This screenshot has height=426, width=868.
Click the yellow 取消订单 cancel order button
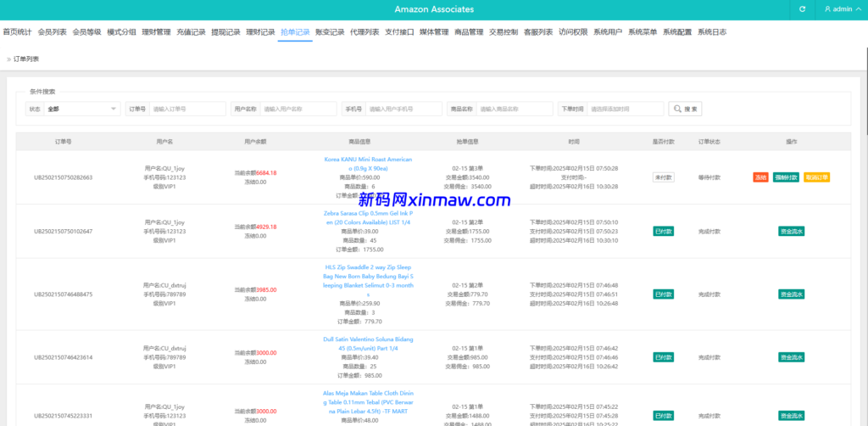[x=816, y=178]
